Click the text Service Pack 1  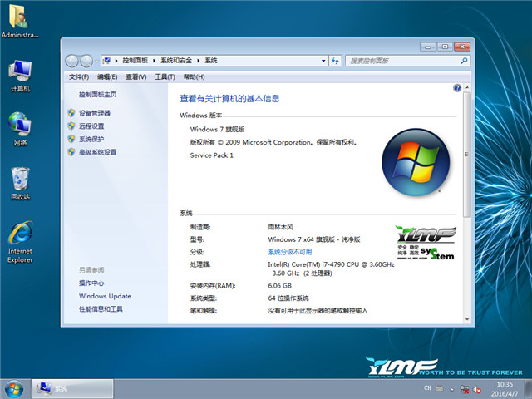pos(212,155)
